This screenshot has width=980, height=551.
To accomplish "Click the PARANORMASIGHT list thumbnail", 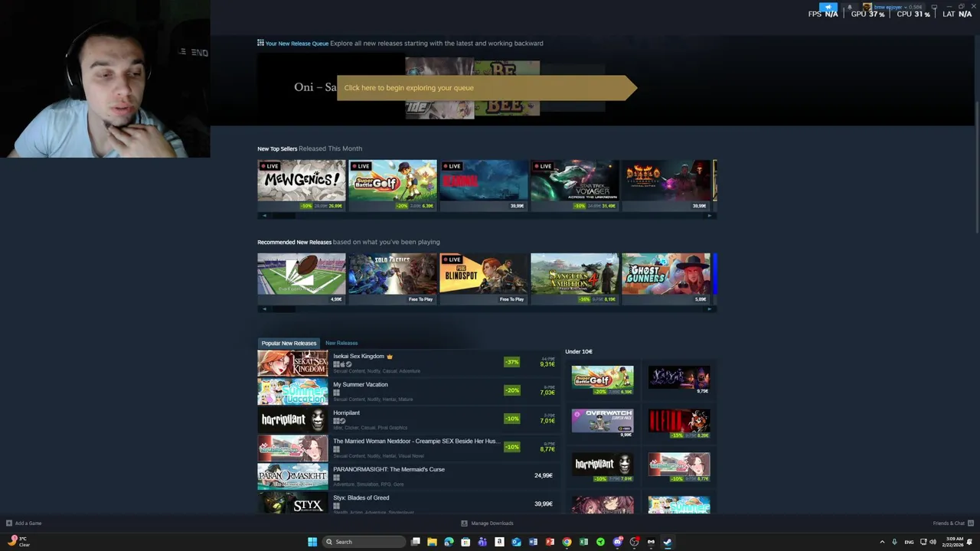I will tap(292, 476).
